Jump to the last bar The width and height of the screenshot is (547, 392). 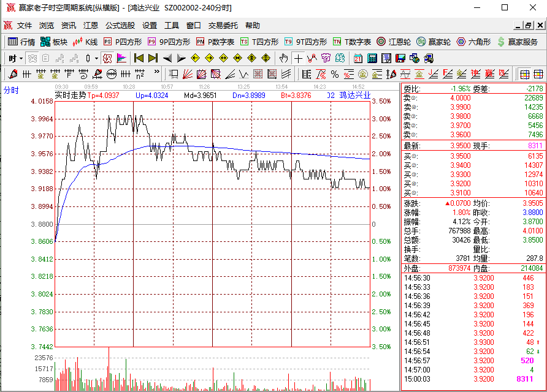click(153, 58)
